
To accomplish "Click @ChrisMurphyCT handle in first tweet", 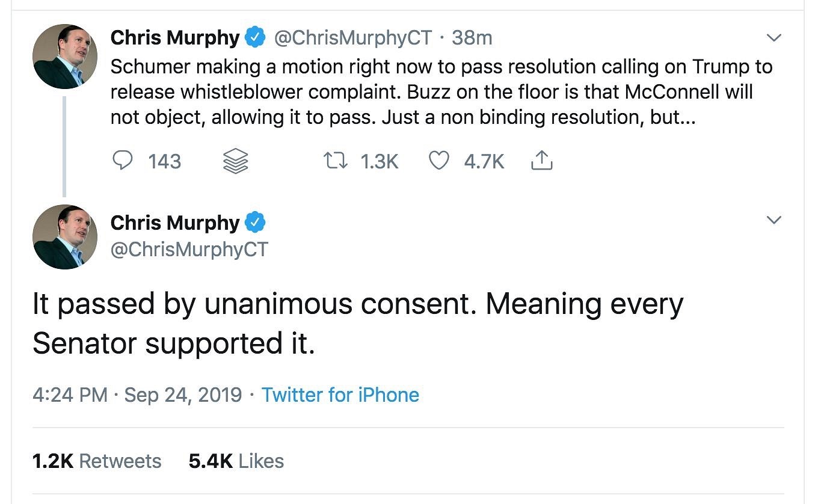I will 352,38.
